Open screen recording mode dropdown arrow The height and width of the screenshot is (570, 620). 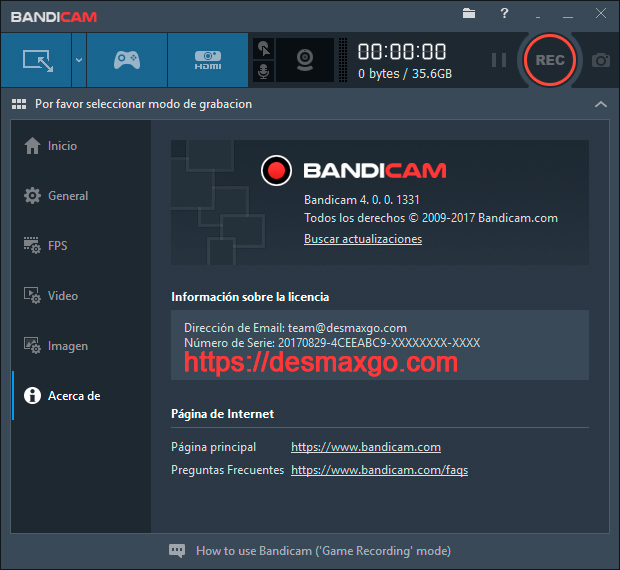pyautogui.click(x=79, y=60)
